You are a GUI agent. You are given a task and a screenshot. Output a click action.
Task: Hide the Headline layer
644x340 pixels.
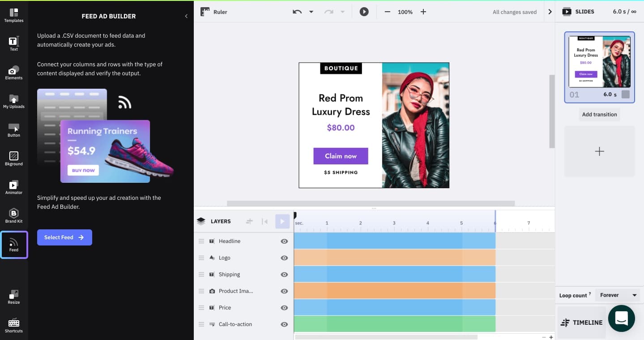[x=284, y=241]
